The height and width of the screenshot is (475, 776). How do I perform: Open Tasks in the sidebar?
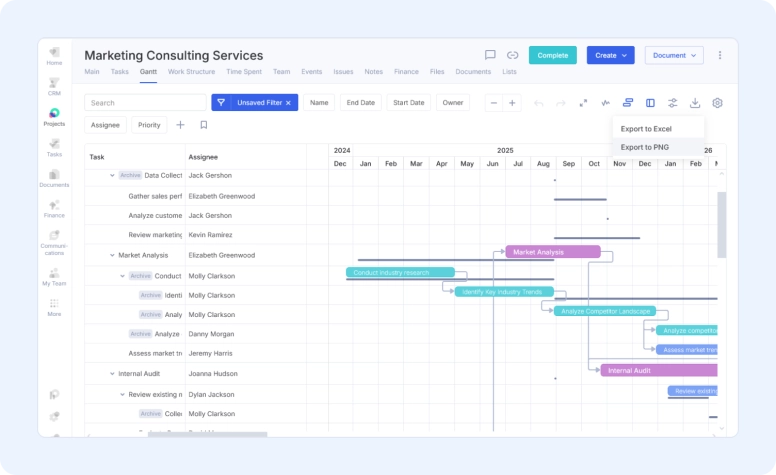coord(54,148)
